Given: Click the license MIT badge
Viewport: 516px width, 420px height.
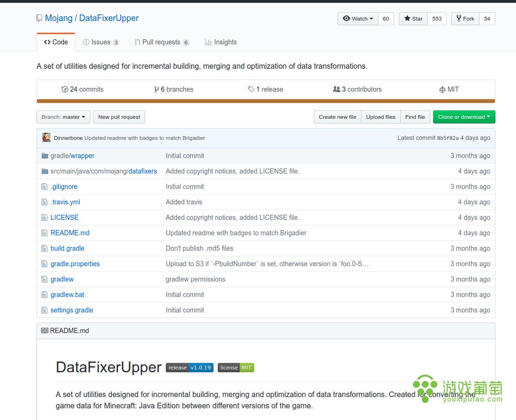Looking at the screenshot, I should [236, 368].
